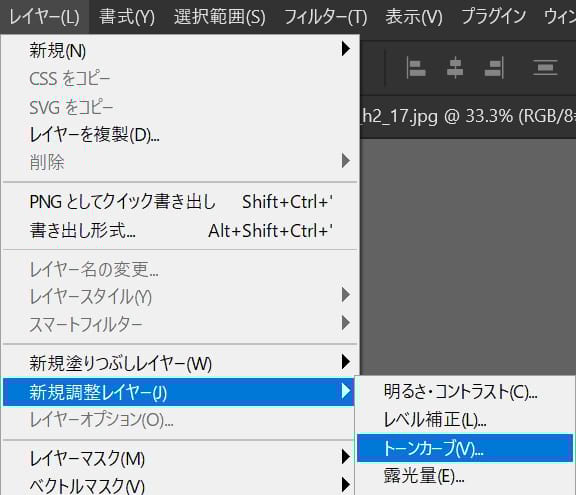The height and width of the screenshot is (495, 576).
Task: Click レイヤーを複製(D)... menu entry
Action: coord(180,135)
